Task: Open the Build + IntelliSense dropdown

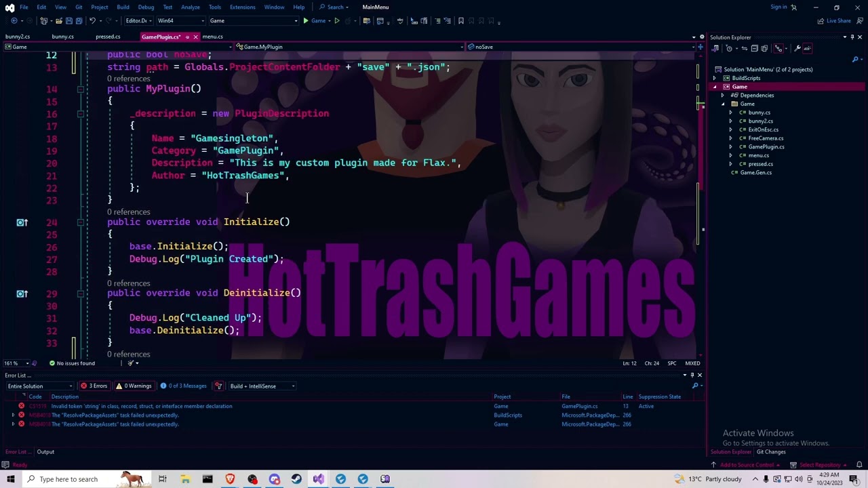Action: [262, 386]
